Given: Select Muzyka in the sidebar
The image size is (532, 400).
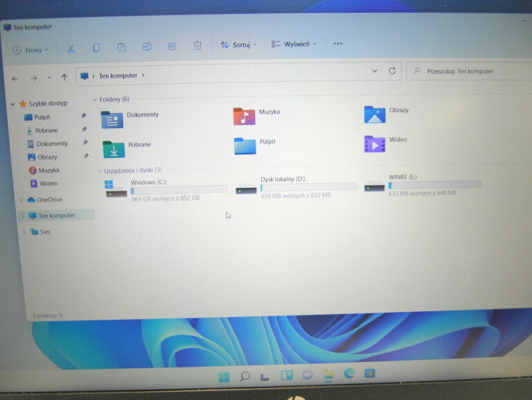Looking at the screenshot, I should click(48, 170).
